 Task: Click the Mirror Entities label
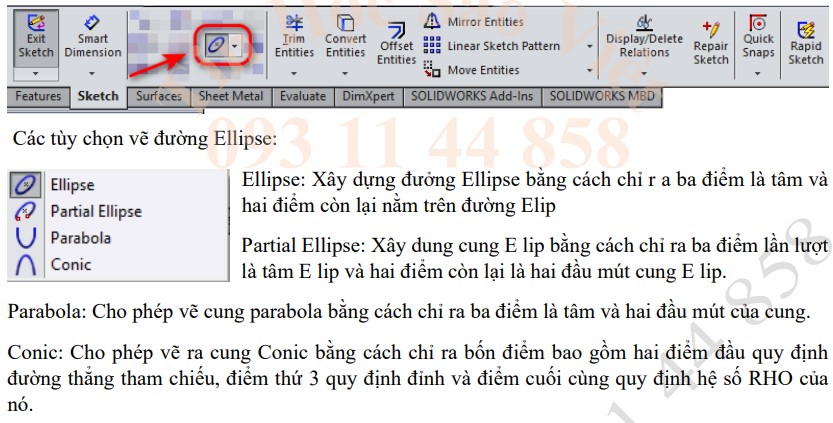pyautogui.click(x=486, y=22)
